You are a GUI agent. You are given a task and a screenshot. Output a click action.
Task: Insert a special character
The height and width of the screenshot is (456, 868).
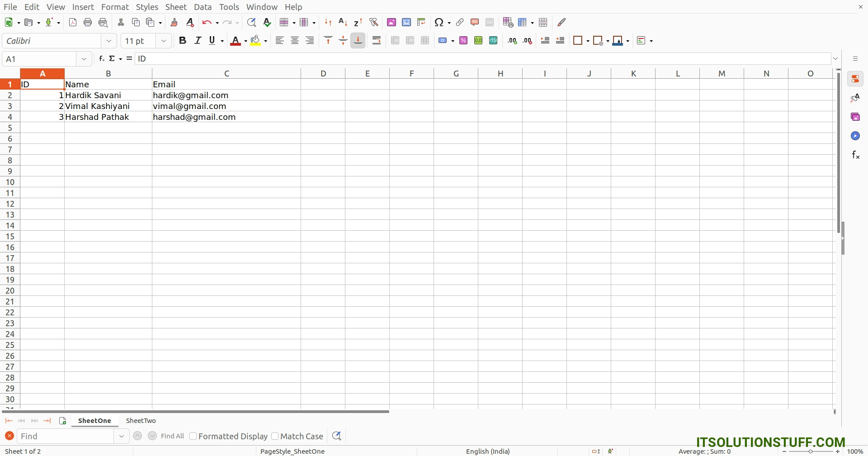(x=439, y=22)
